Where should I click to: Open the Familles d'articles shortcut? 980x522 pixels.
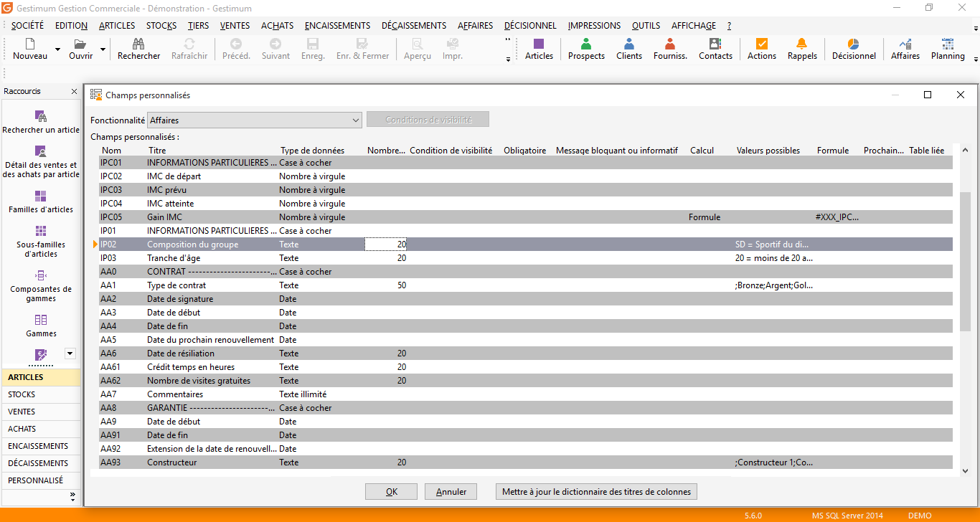41,202
